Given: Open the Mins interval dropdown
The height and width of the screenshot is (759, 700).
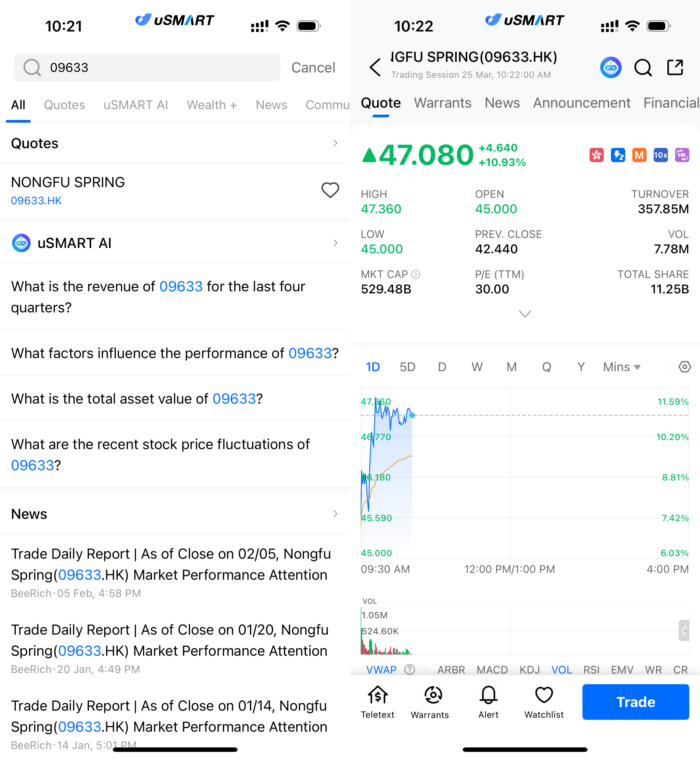Looking at the screenshot, I should click(x=622, y=367).
